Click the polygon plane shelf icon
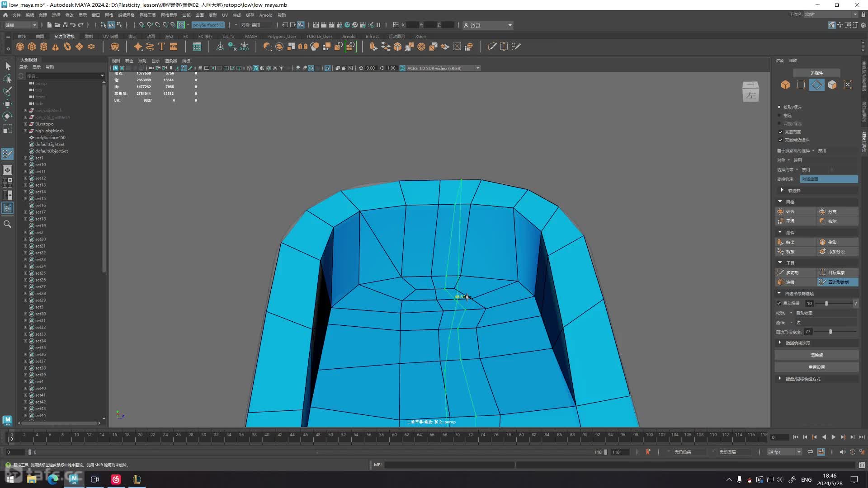 (x=79, y=47)
